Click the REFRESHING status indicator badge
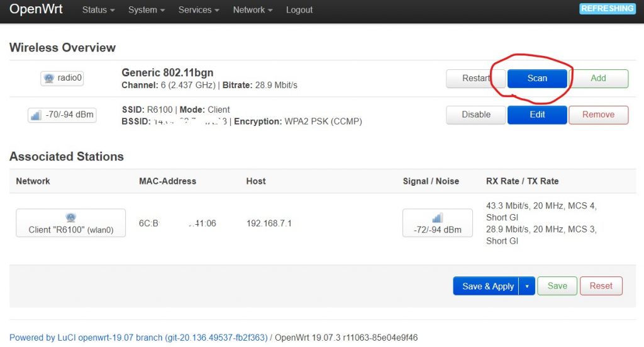The image size is (644, 347). coord(607,9)
